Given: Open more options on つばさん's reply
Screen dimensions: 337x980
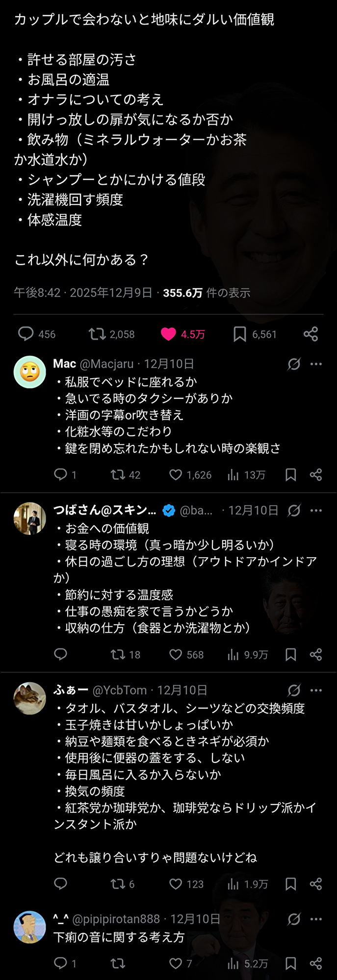Looking at the screenshot, I should [x=316, y=511].
